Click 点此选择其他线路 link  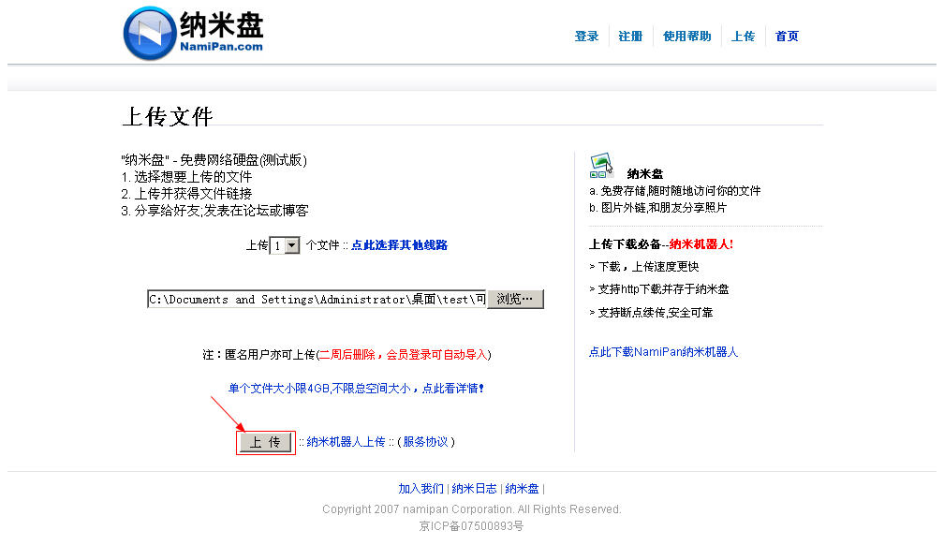pyautogui.click(x=399, y=245)
